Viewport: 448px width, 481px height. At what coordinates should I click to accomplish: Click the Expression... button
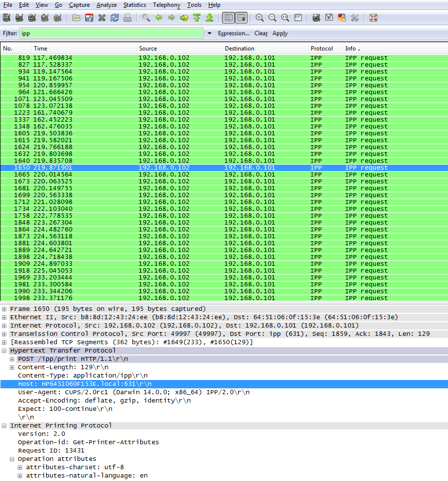coord(234,33)
